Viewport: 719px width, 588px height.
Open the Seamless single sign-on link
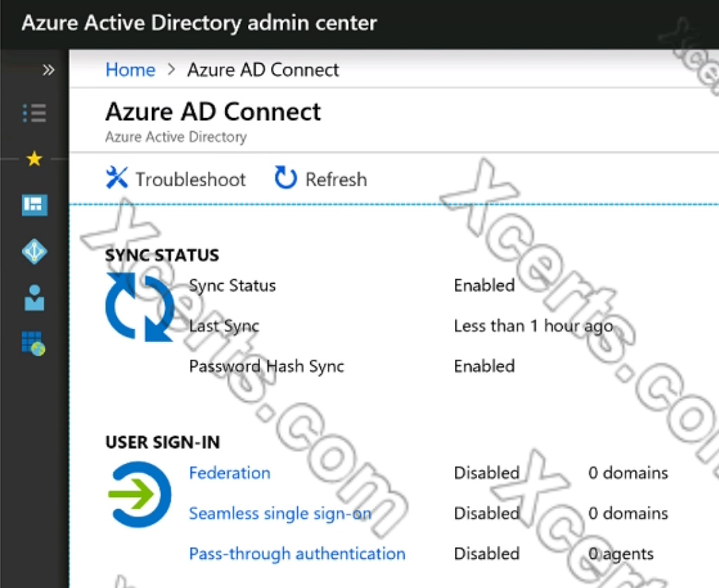point(280,513)
